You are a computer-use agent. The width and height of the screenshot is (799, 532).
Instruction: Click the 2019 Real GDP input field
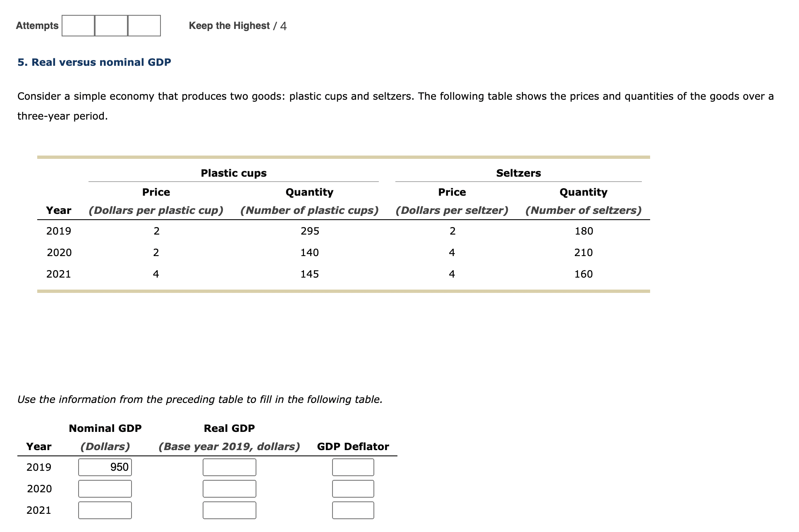click(x=230, y=467)
